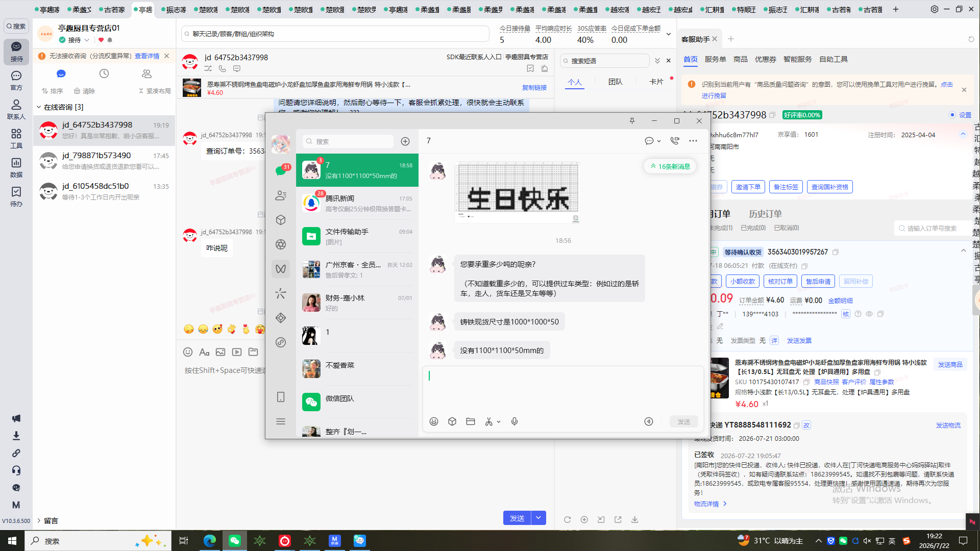Open WeChat Moments shutter icon in sidebar
The image size is (980, 551).
[x=281, y=244]
